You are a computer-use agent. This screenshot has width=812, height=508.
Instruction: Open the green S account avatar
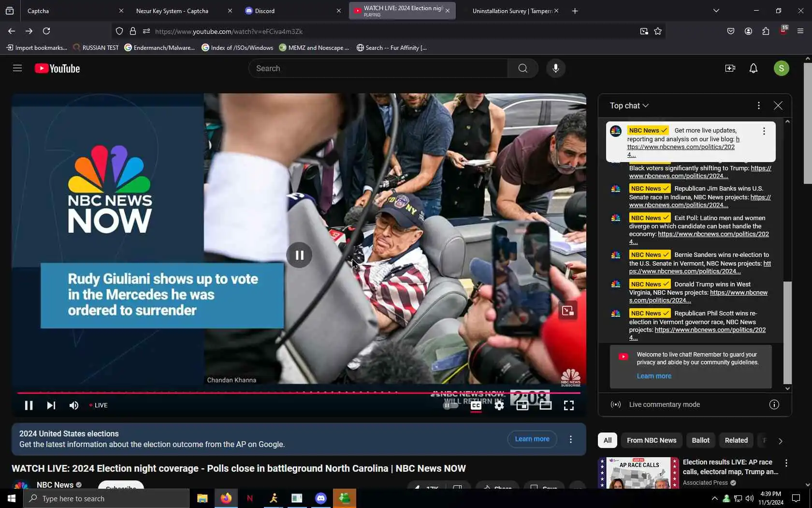pyautogui.click(x=781, y=68)
